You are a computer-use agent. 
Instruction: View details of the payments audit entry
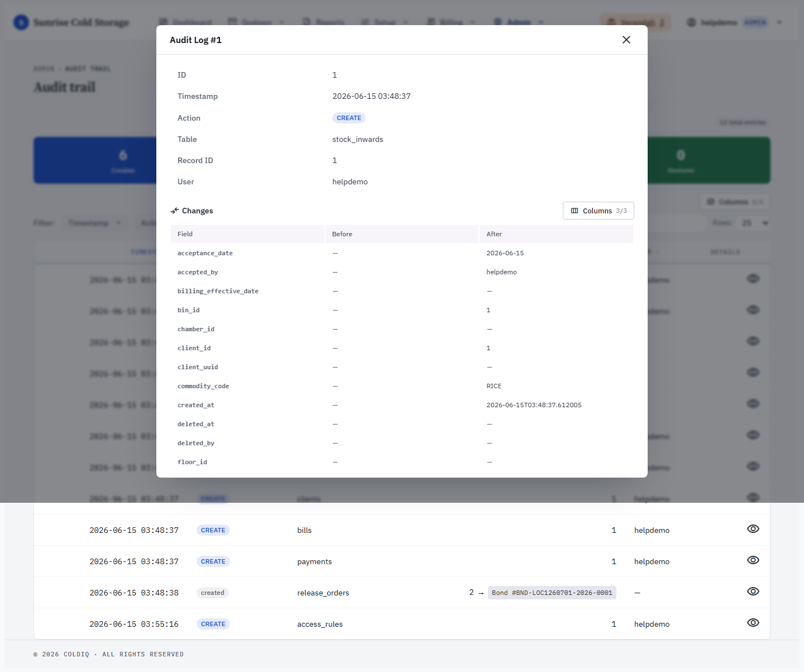pos(753,560)
